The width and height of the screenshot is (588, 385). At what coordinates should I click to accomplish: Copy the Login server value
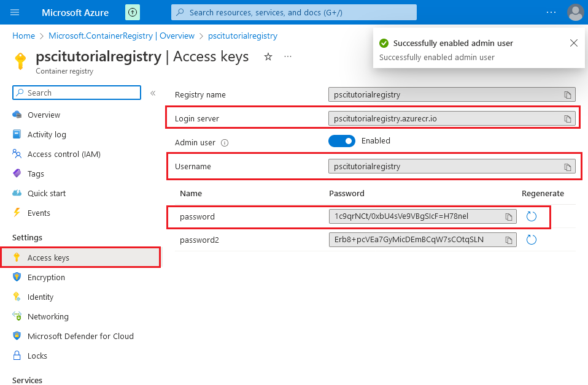568,118
